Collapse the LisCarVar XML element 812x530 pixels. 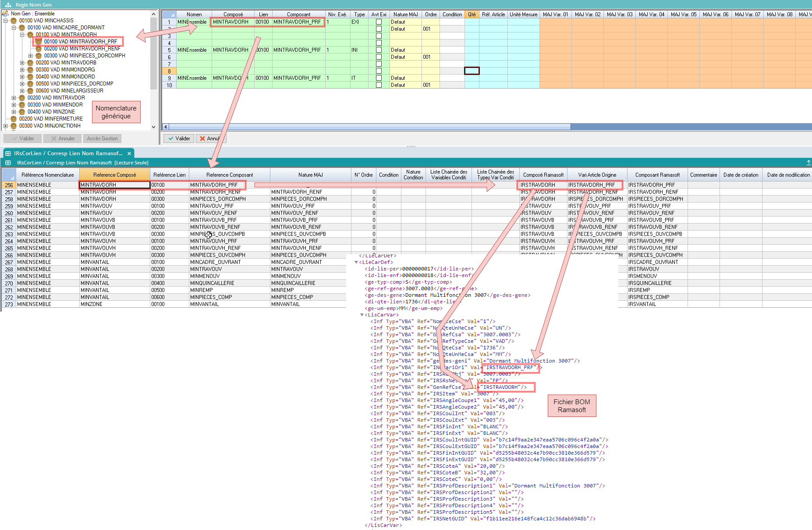pos(362,315)
